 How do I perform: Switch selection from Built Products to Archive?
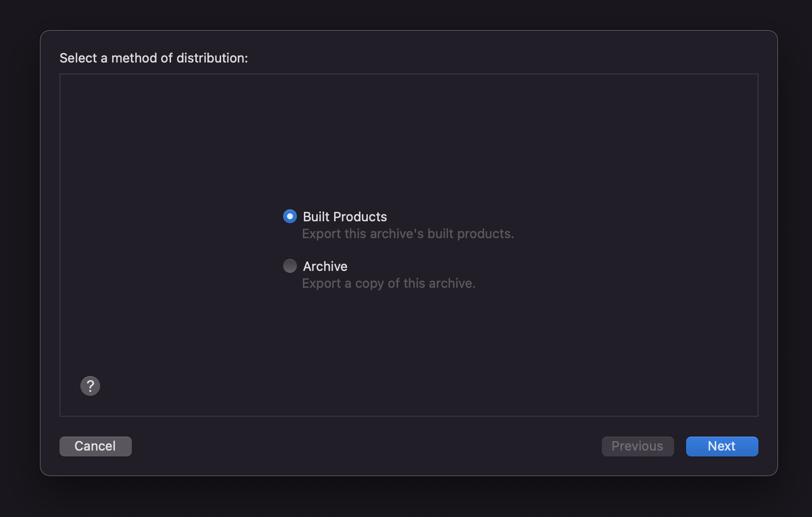pos(290,266)
